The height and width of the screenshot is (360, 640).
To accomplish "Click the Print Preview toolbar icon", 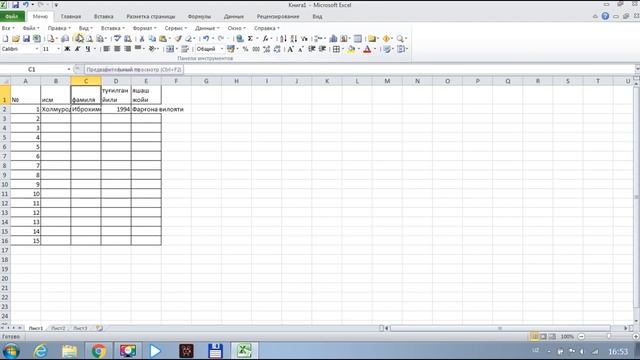I will click(79, 39).
